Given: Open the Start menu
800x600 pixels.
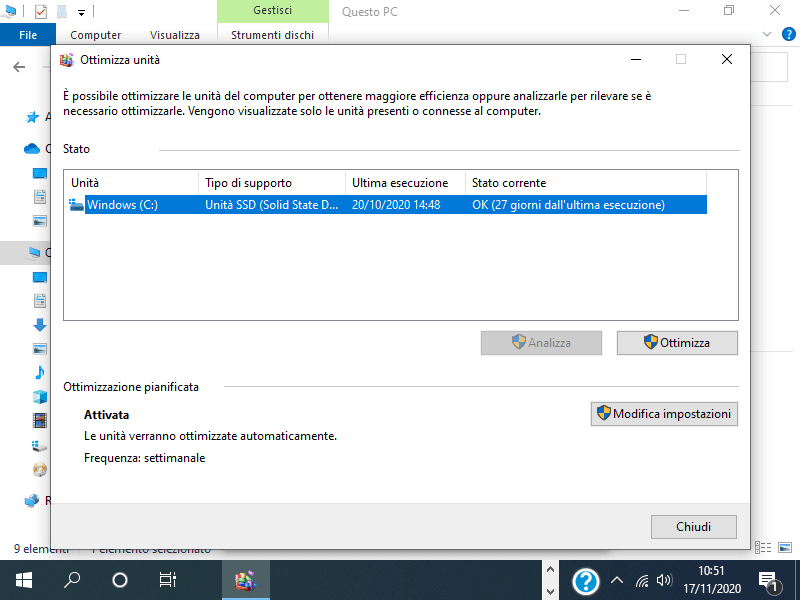Looking at the screenshot, I should coord(22,579).
